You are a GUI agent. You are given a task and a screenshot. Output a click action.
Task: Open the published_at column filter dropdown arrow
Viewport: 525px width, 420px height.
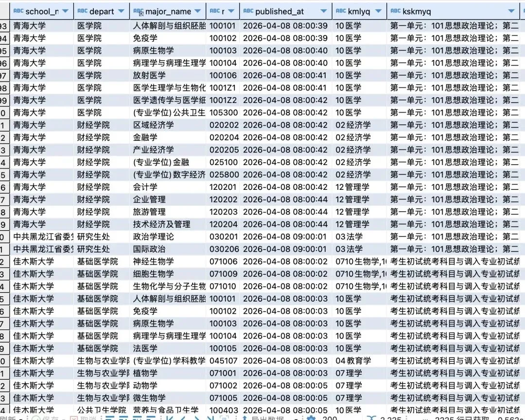(323, 11)
